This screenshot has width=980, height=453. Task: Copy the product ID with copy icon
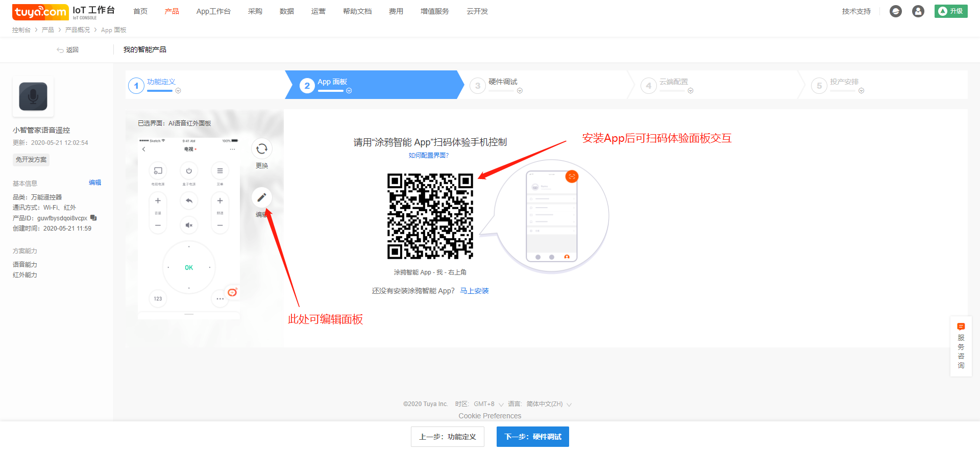pos(93,218)
